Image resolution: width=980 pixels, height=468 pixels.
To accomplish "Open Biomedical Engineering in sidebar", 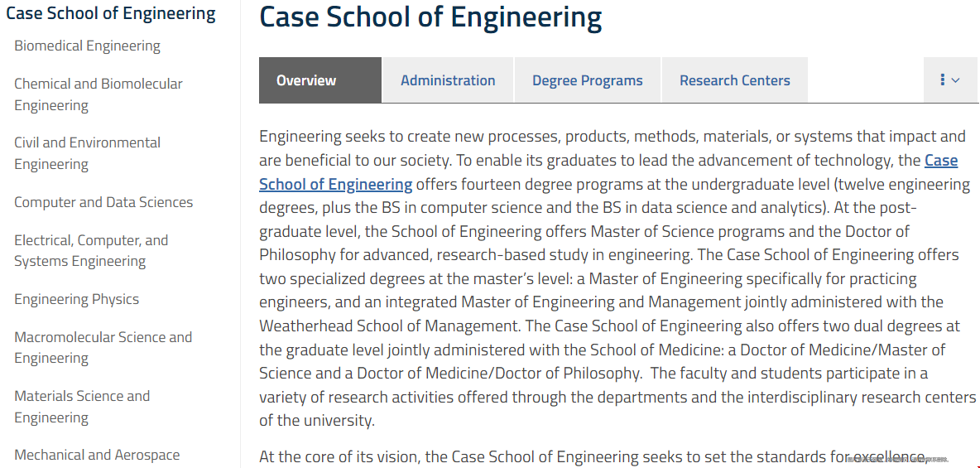I will 88,46.
